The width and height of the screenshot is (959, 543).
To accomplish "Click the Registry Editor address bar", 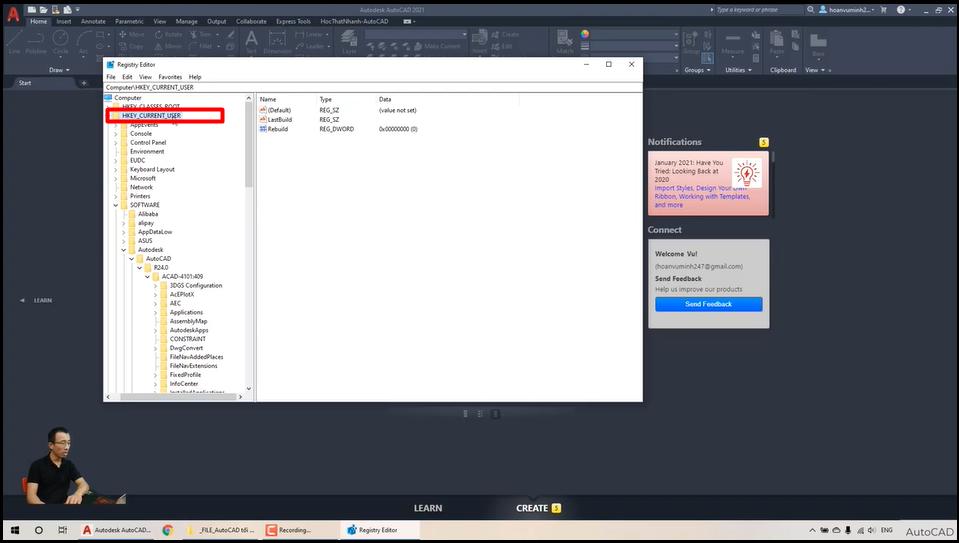I will point(372,87).
